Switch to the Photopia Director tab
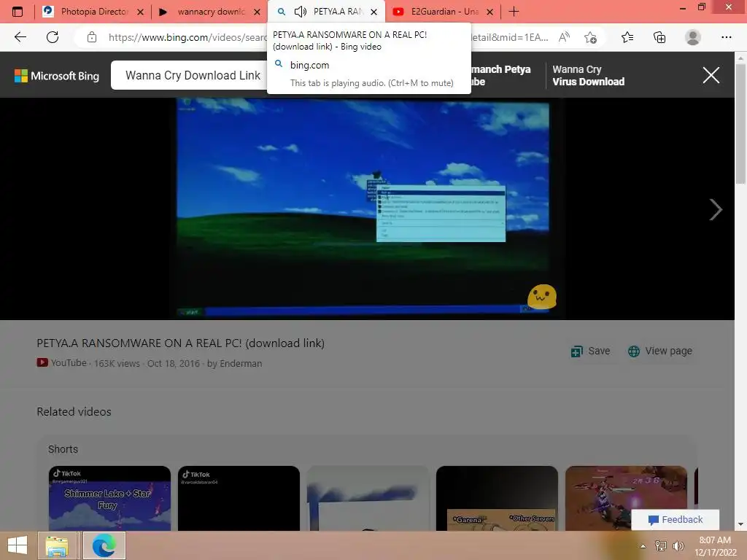This screenshot has height=560, width=747. [93, 12]
